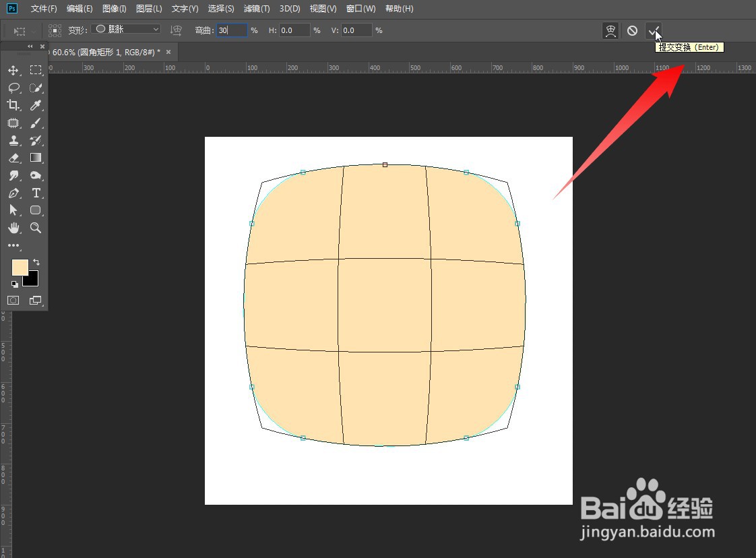
Task: Open the View menu
Action: coord(323,9)
